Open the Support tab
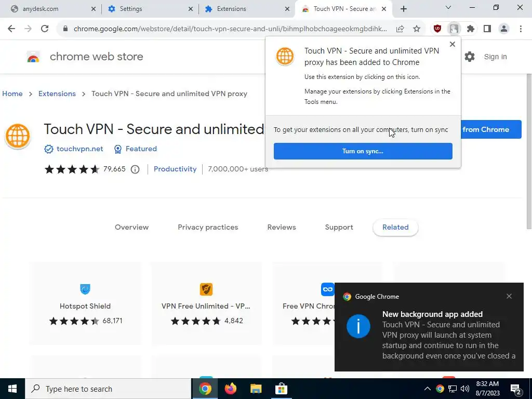 [x=339, y=228]
